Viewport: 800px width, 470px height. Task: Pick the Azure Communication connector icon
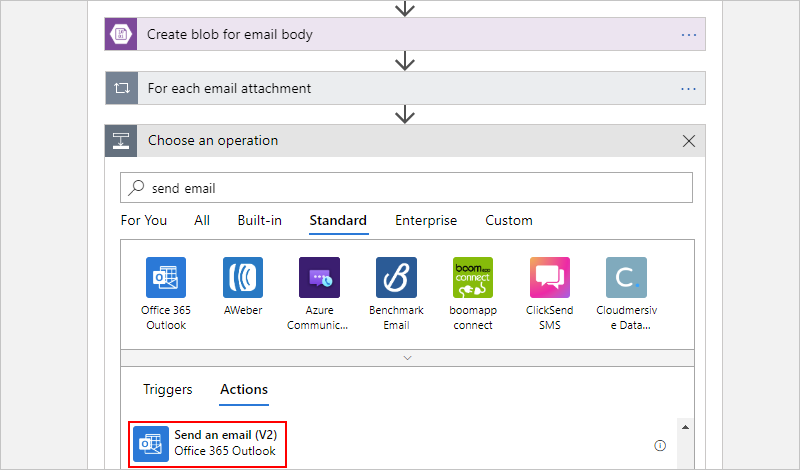[319, 278]
